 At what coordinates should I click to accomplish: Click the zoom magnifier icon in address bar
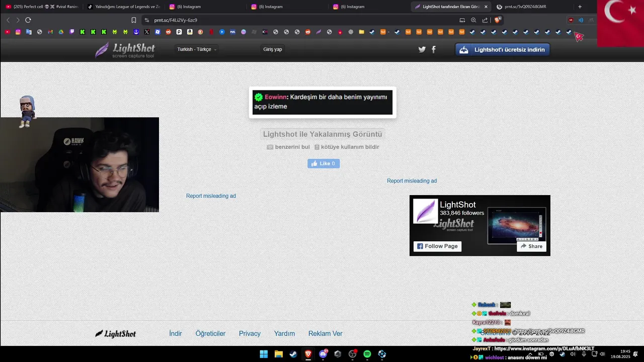473,20
